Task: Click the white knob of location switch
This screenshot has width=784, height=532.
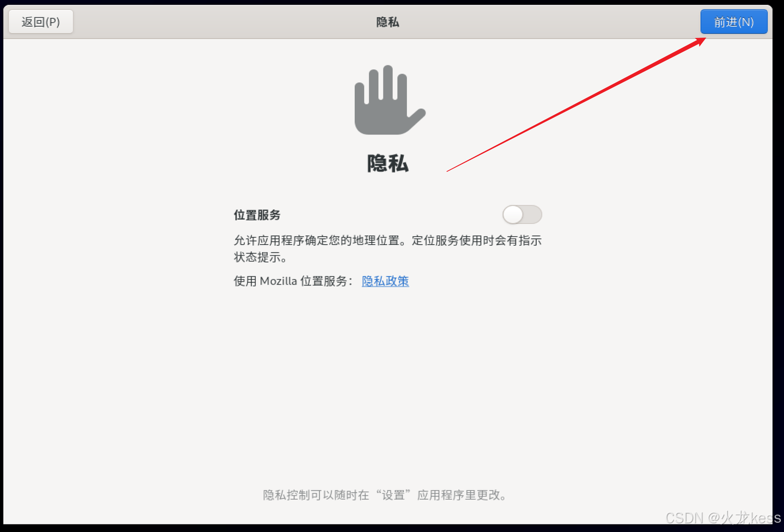Action: [513, 214]
